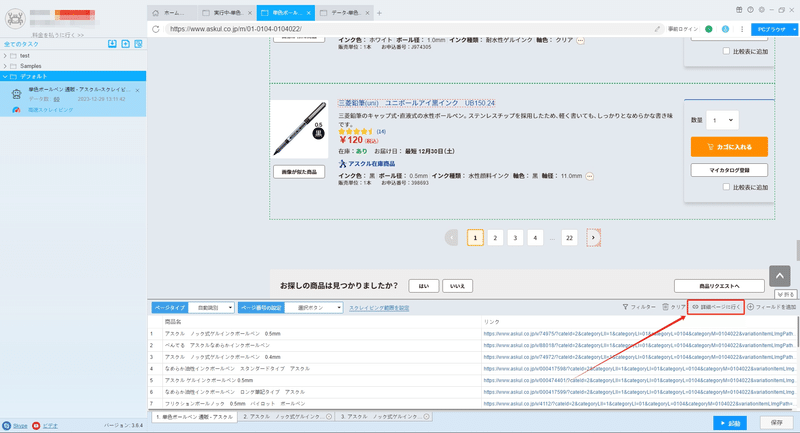Viewport: 800px width, 433px height.
Task: Close the task item with its x icon
Action: click(138, 90)
